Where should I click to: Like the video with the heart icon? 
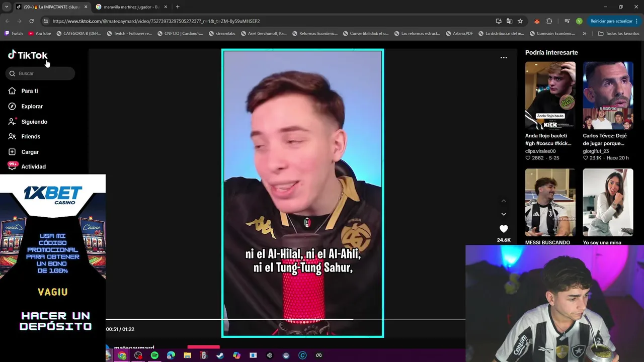(x=504, y=229)
